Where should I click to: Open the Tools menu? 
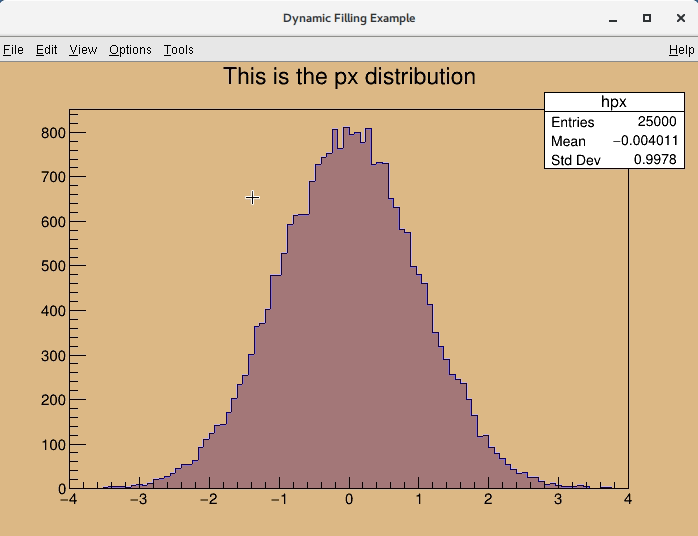pyautogui.click(x=179, y=50)
